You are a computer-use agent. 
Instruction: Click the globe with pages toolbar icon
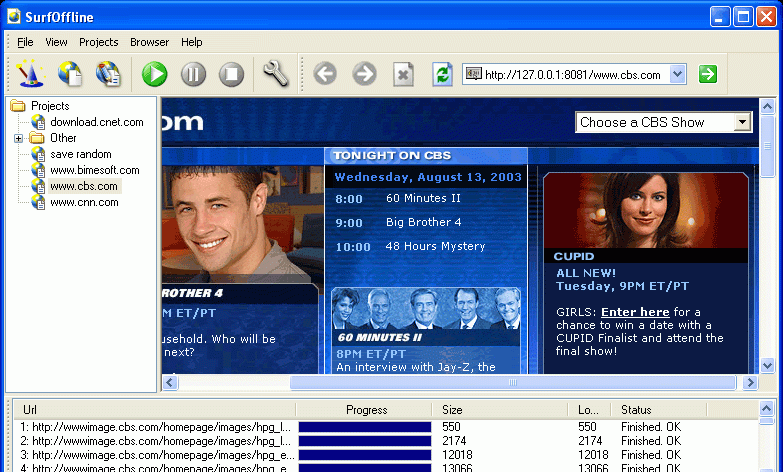[70, 74]
